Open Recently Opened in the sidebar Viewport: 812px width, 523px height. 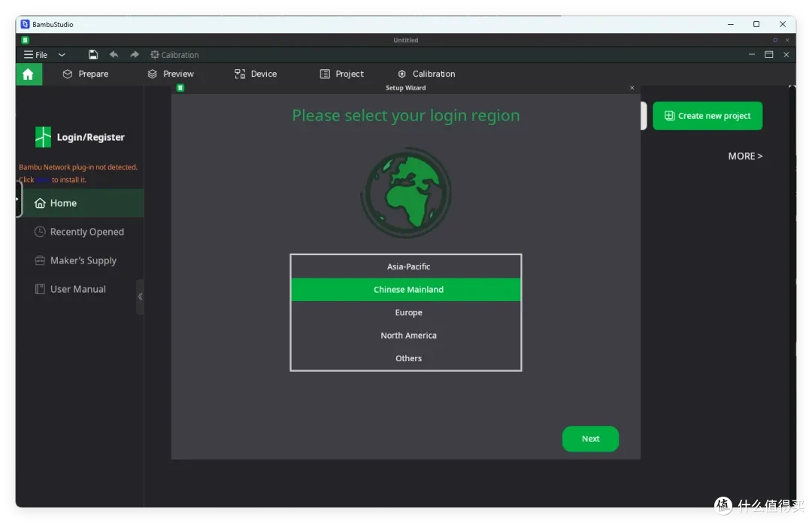click(80, 232)
